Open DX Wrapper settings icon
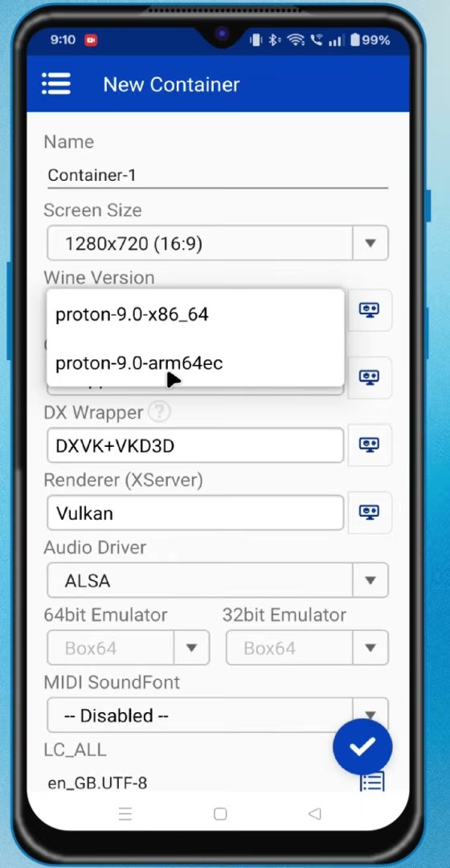 (369, 444)
